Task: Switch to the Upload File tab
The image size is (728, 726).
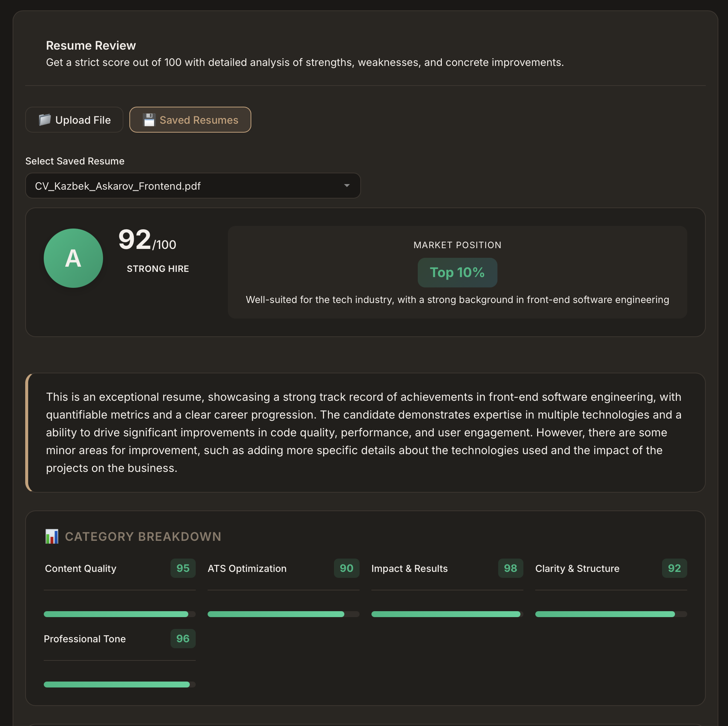Action: point(74,120)
